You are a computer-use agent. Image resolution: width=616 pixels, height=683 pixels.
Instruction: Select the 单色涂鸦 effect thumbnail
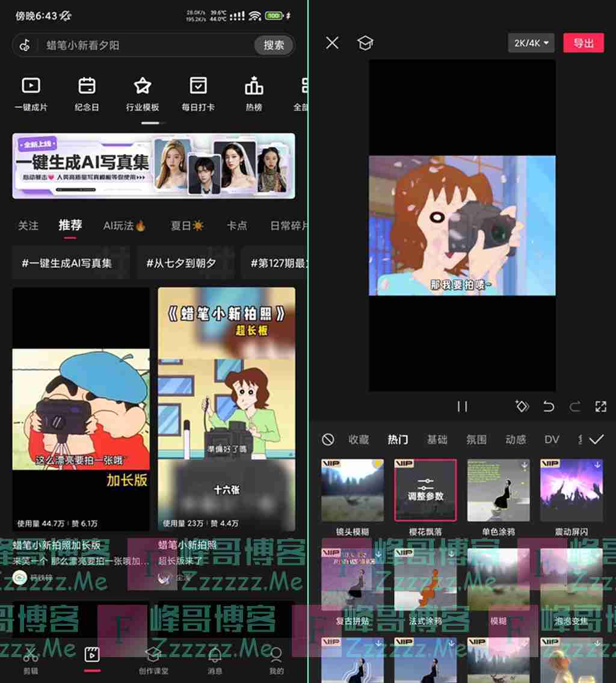499,490
